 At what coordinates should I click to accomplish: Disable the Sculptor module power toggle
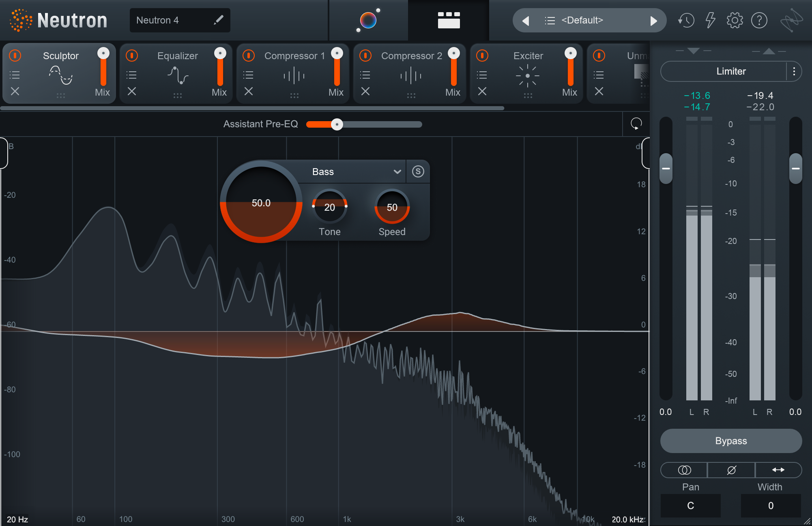click(15, 56)
